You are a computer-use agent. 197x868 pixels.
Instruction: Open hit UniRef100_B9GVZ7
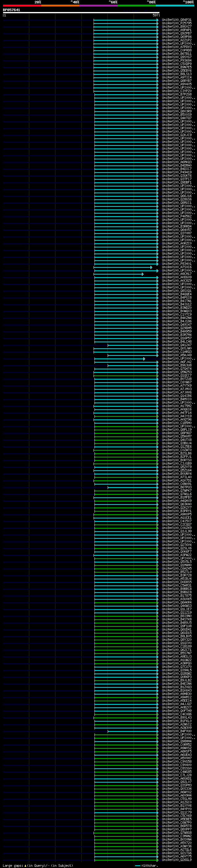pyautogui.click(x=176, y=26)
